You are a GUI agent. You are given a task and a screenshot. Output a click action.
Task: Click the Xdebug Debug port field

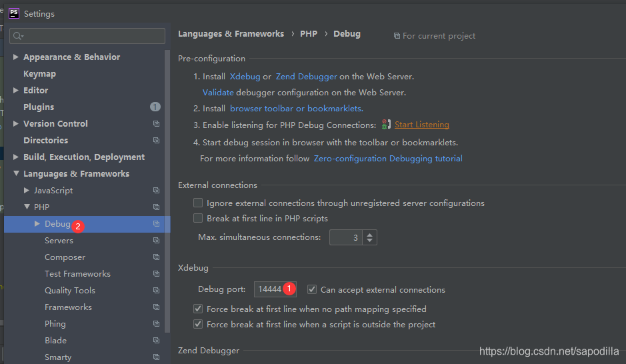(275, 289)
